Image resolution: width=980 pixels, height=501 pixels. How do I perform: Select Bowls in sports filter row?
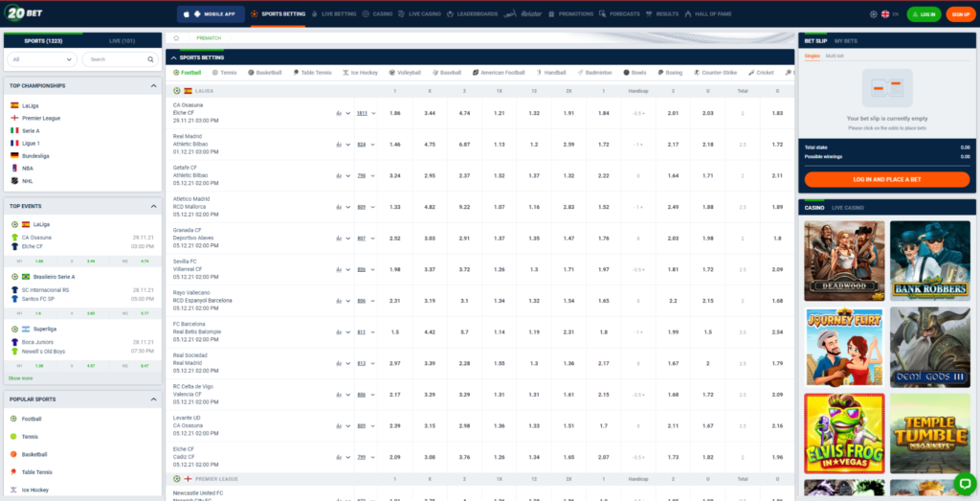[x=635, y=73]
